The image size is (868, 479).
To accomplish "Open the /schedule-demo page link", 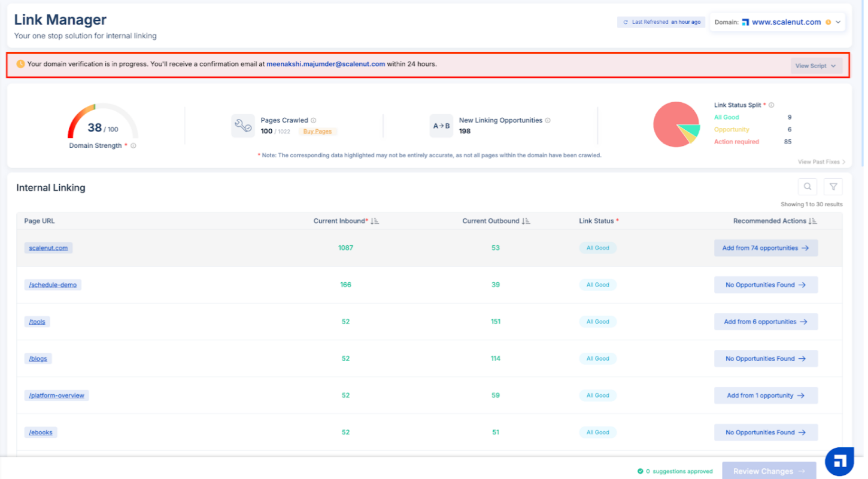I will pos(53,285).
